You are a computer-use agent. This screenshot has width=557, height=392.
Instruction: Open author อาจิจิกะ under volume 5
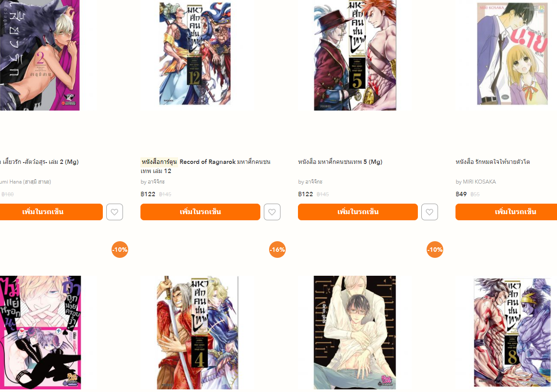pyautogui.click(x=314, y=182)
